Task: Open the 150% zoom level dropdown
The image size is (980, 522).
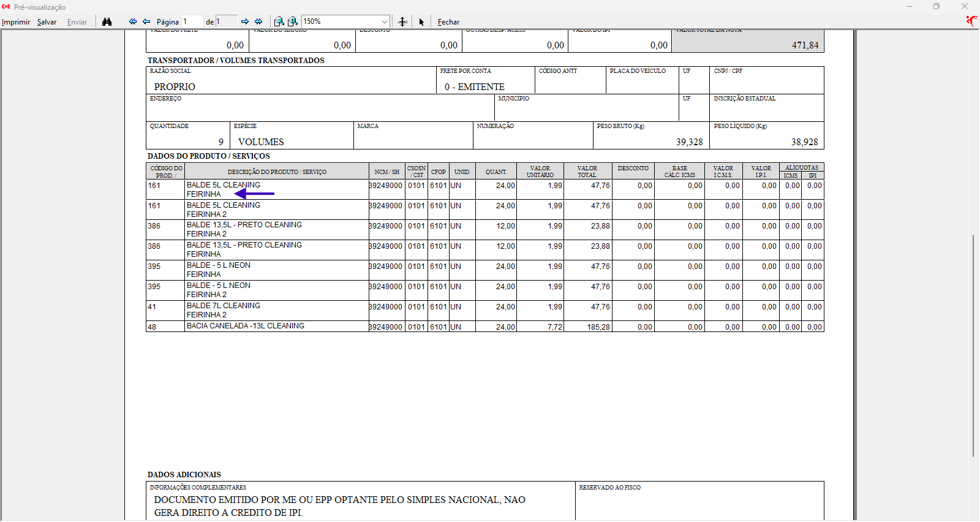Action: [384, 21]
